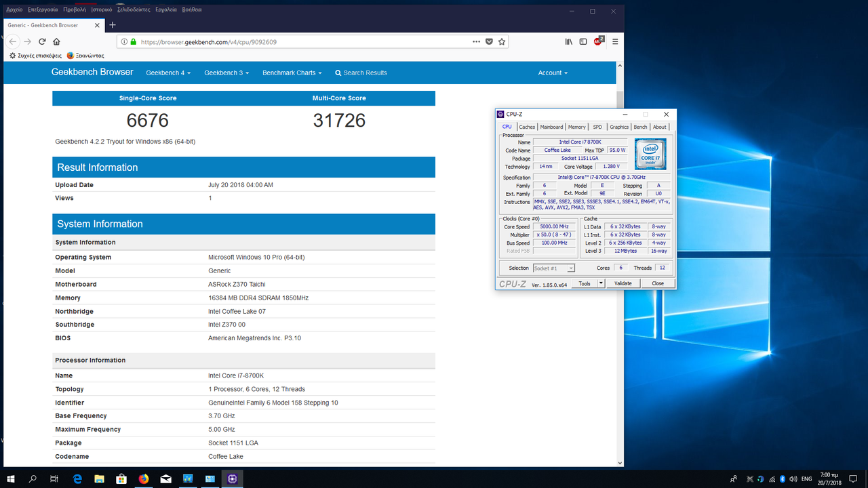Switch to CPU-Z Bench tab
Image resolution: width=868 pixels, height=488 pixels.
641,127
